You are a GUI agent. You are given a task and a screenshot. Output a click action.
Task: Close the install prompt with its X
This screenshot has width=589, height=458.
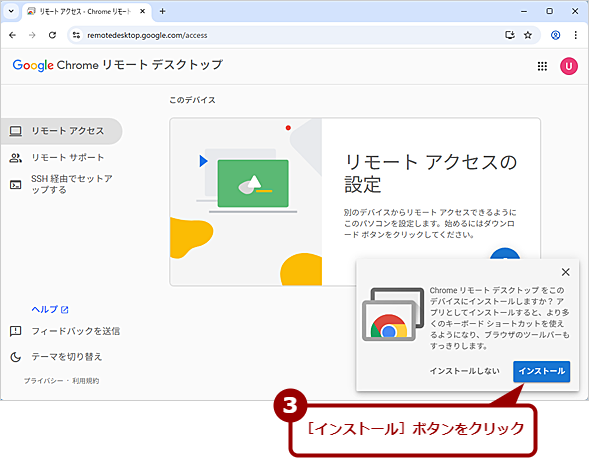565,272
